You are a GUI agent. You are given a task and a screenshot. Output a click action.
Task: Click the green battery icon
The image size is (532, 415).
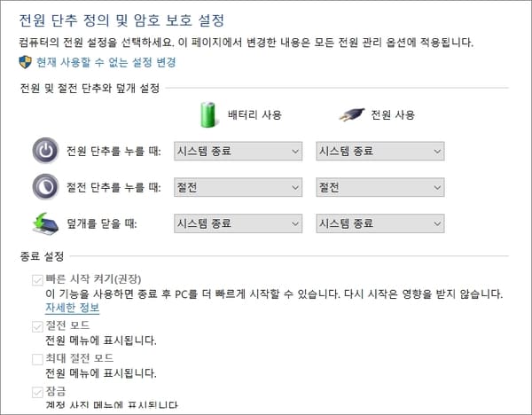pos(208,114)
